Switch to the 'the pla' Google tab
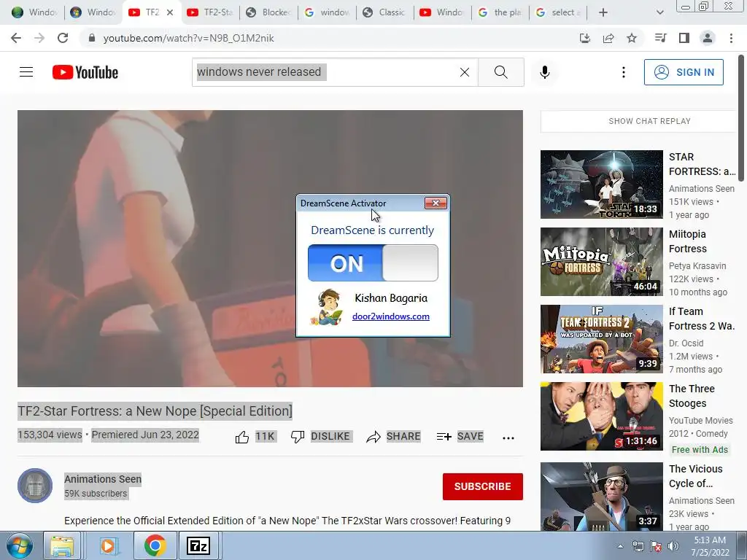 coord(500,12)
